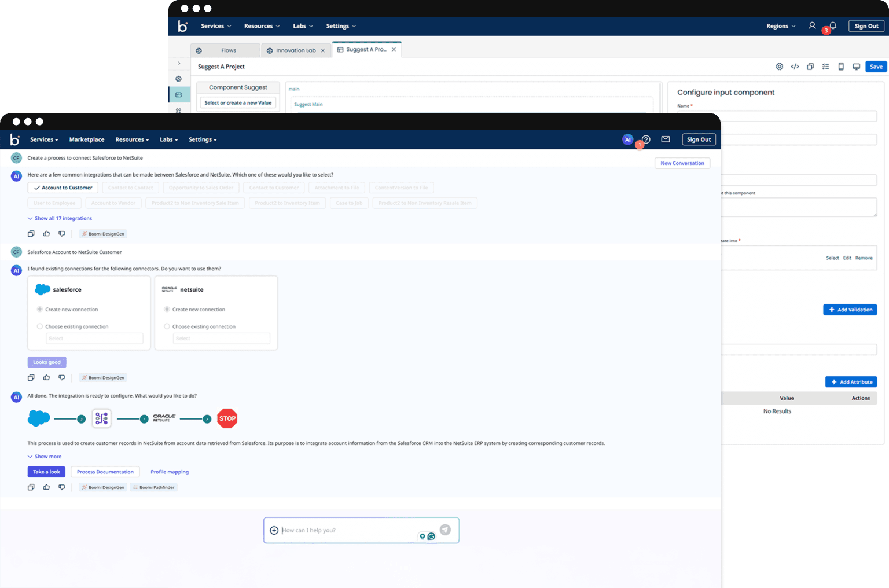Click the send message paper plane icon

pyautogui.click(x=445, y=530)
